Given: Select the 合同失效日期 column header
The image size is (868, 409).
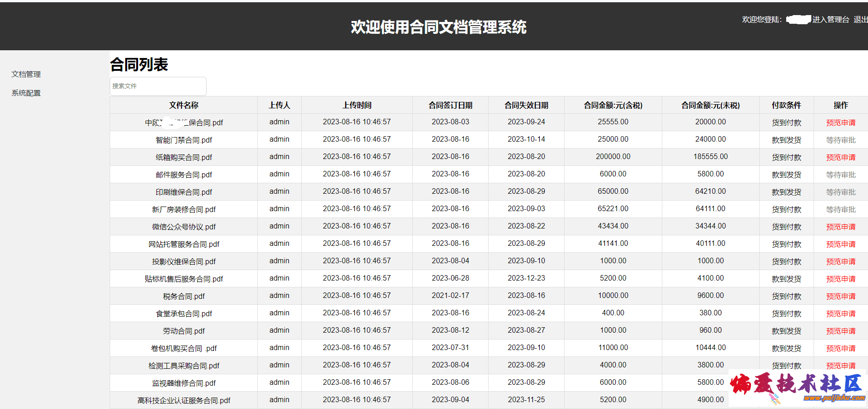Looking at the screenshot, I should pyautogui.click(x=526, y=105).
